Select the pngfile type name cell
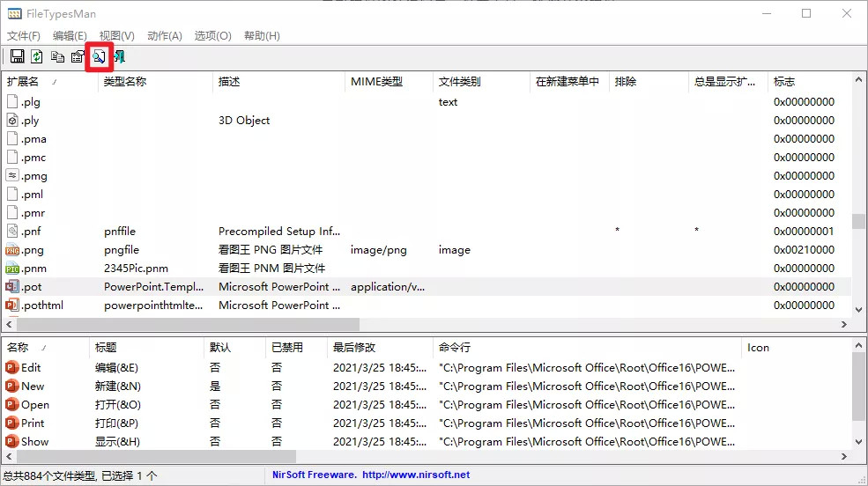Image resolution: width=868 pixels, height=486 pixels. tap(122, 250)
